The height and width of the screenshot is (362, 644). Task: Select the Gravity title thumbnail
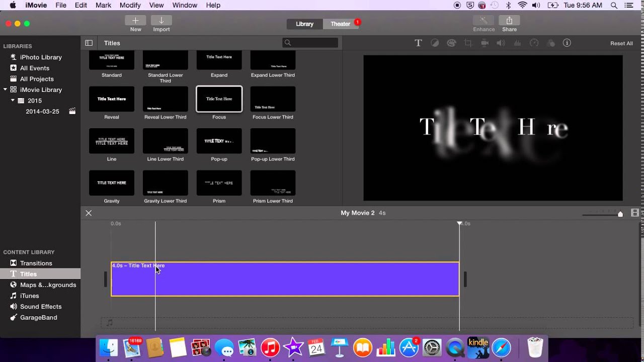[112, 183]
